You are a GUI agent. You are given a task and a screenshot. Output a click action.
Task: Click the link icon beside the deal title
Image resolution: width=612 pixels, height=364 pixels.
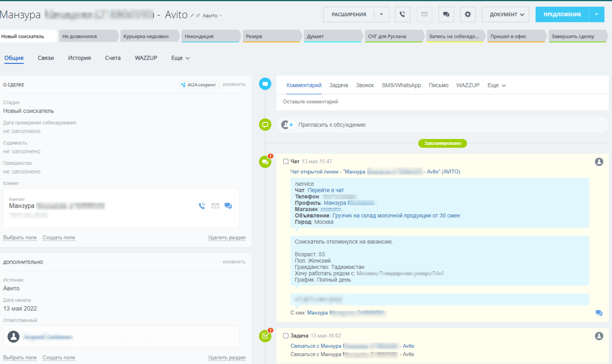(x=198, y=16)
